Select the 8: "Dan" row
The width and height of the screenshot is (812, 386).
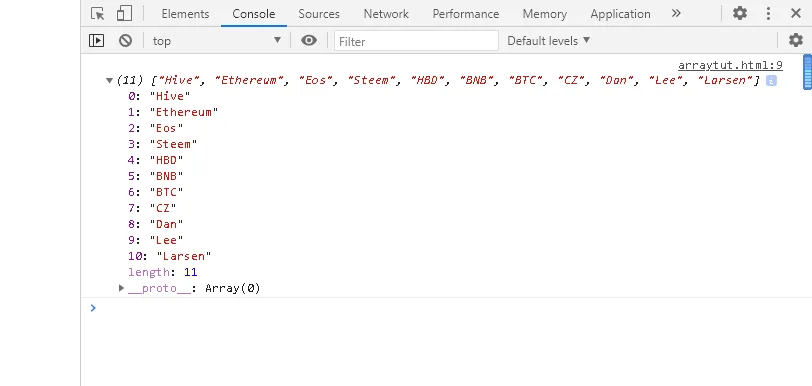(156, 225)
